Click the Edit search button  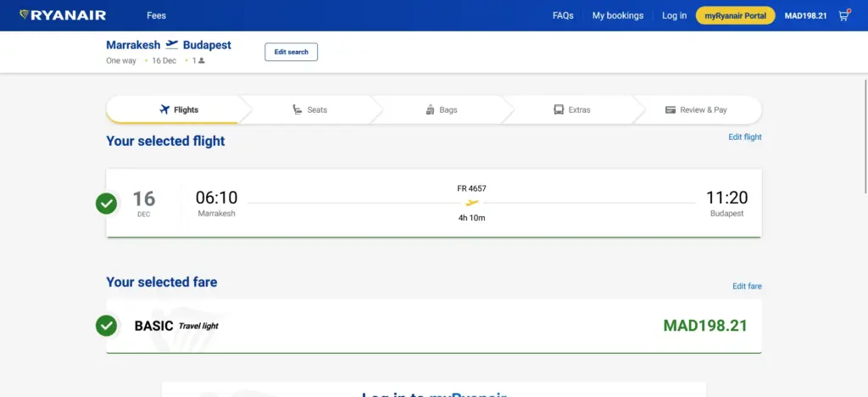tap(292, 52)
